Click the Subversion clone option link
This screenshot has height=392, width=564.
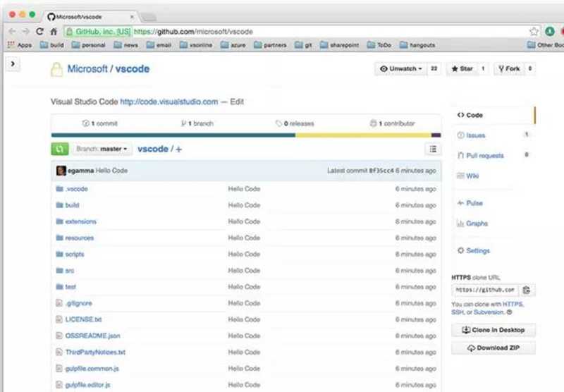(489, 312)
